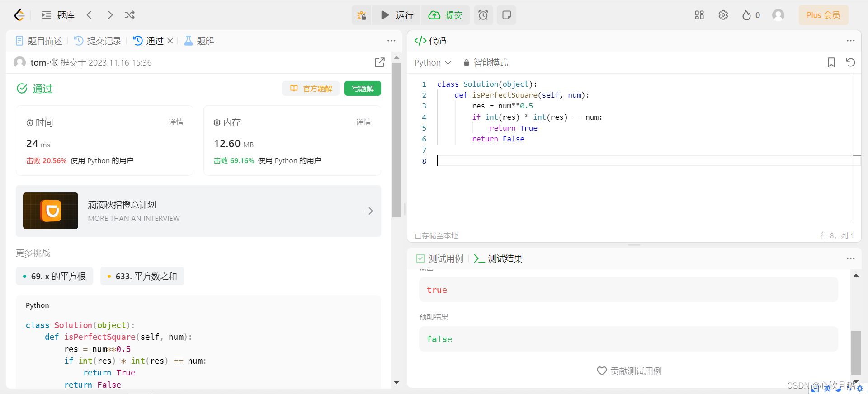Image resolution: width=868 pixels, height=394 pixels.
Task: Select the 通过 tab
Action: pos(148,41)
